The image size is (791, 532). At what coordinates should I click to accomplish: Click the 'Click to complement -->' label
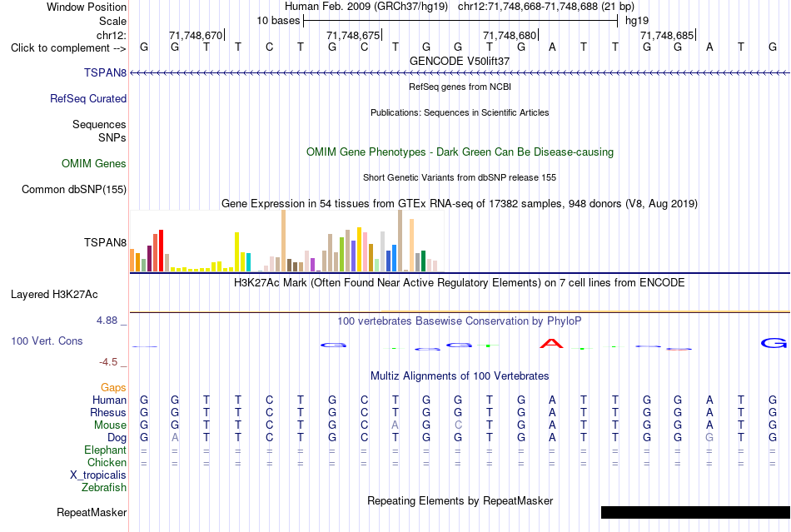point(68,48)
